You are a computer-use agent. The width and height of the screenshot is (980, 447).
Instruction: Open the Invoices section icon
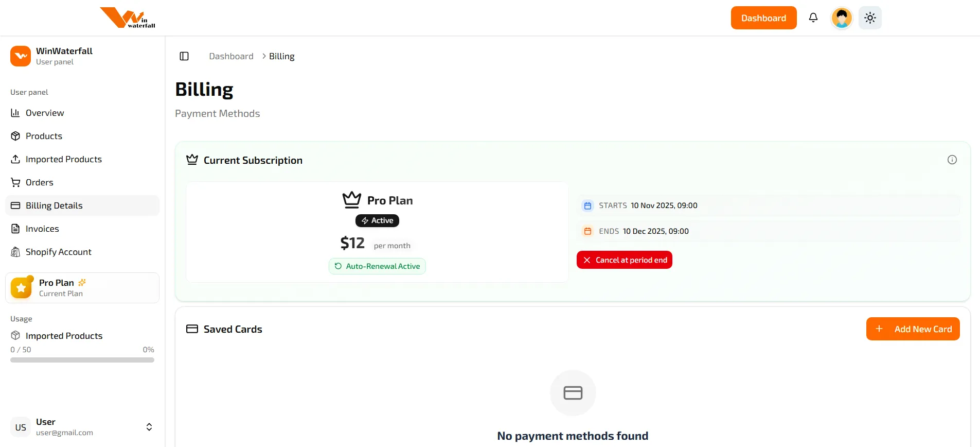point(15,229)
